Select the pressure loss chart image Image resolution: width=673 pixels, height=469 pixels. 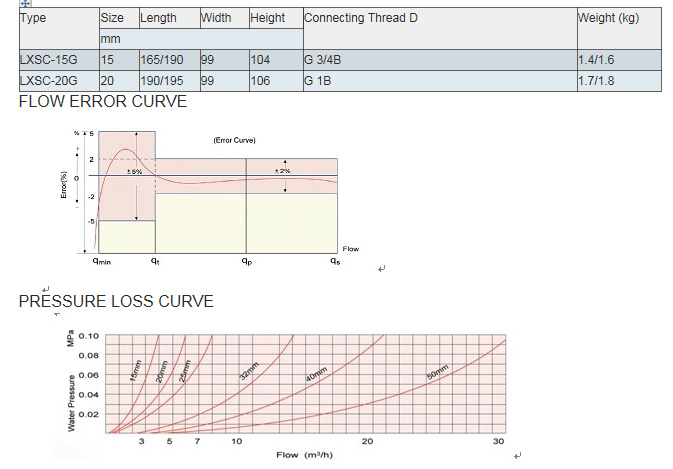(x=285, y=392)
